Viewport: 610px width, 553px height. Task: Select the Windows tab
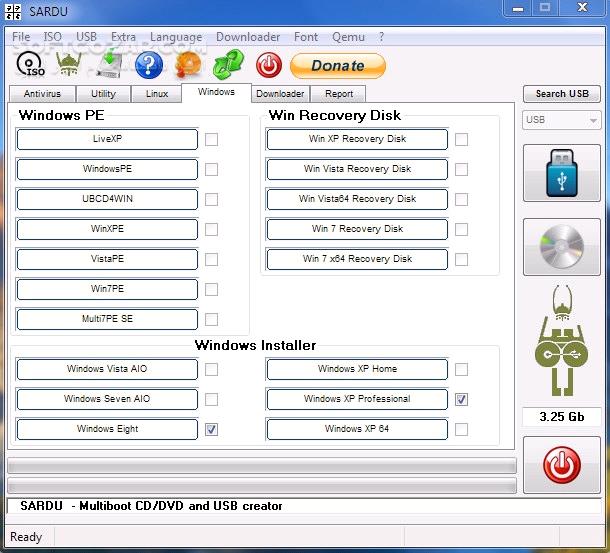pos(216,92)
